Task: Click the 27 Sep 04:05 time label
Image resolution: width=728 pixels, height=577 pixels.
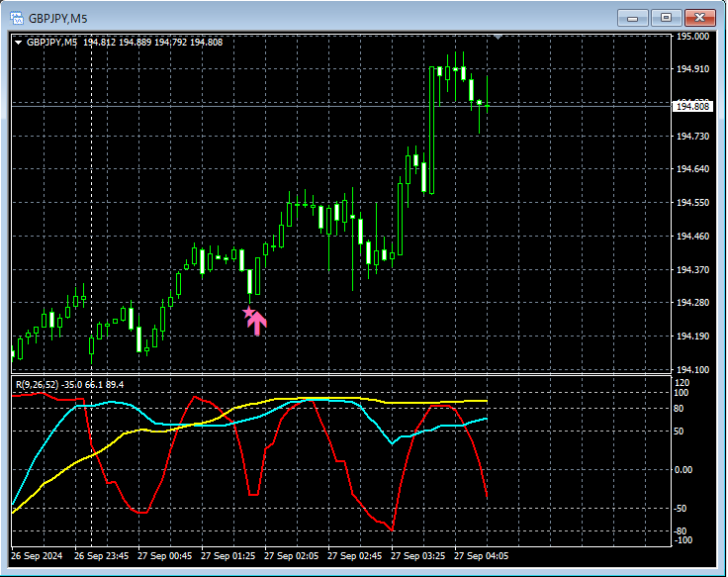Action: tap(481, 555)
